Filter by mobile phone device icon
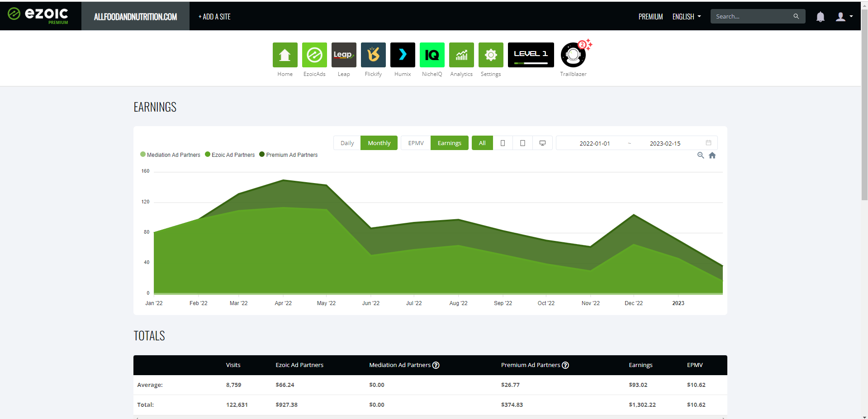This screenshot has width=868, height=419. point(503,143)
